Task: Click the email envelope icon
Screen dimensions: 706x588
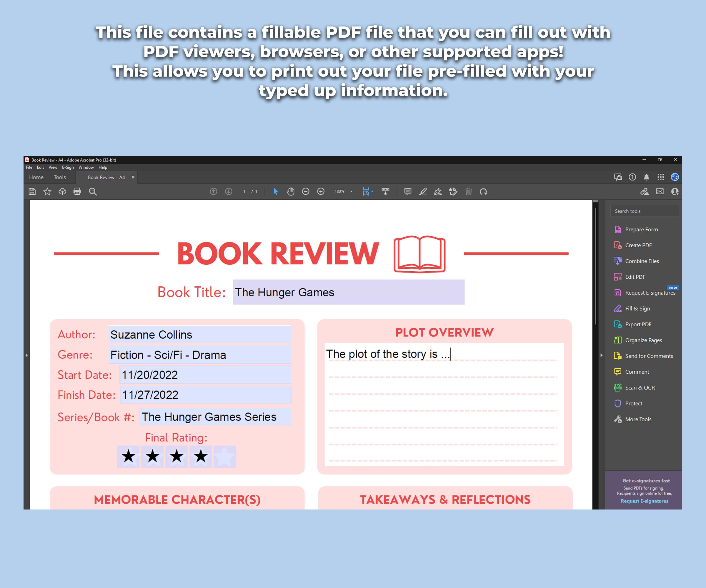Action: (660, 191)
